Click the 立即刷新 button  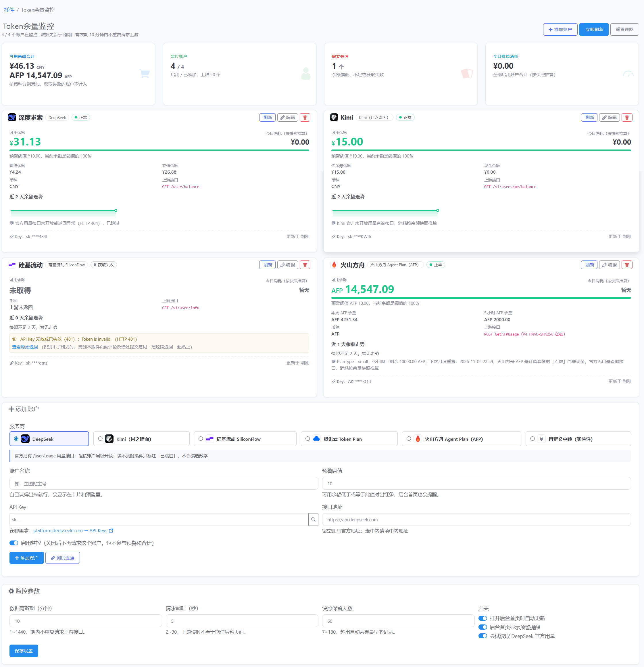tap(594, 30)
